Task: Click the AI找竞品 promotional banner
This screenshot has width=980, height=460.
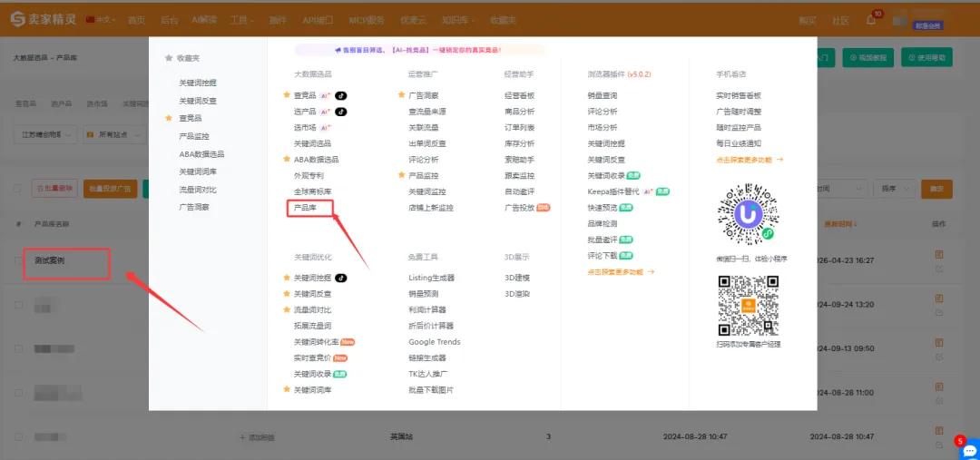Action: [419, 50]
